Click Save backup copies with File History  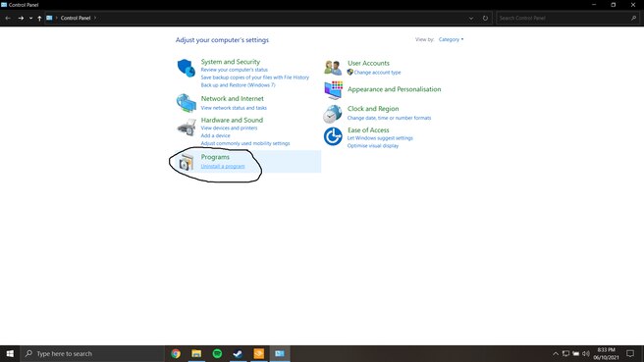click(254, 78)
